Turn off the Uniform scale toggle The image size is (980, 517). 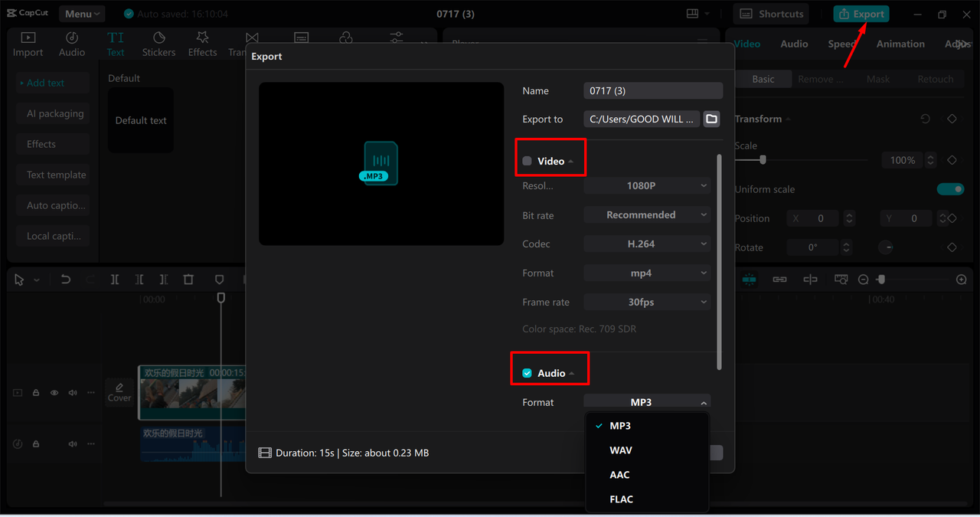click(950, 189)
